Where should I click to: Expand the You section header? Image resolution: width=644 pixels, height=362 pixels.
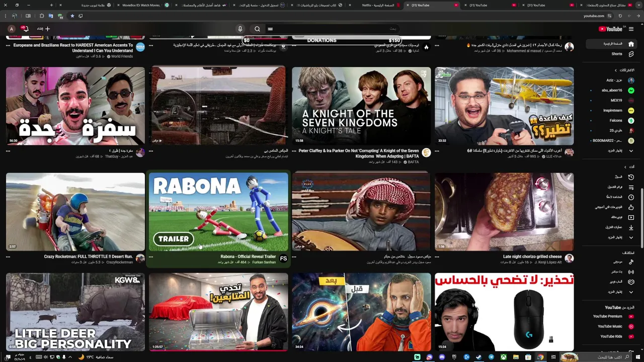point(629,166)
